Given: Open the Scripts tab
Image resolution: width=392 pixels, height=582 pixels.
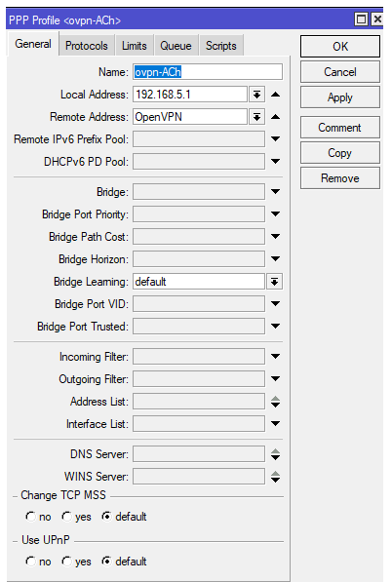Looking at the screenshot, I should [x=221, y=46].
